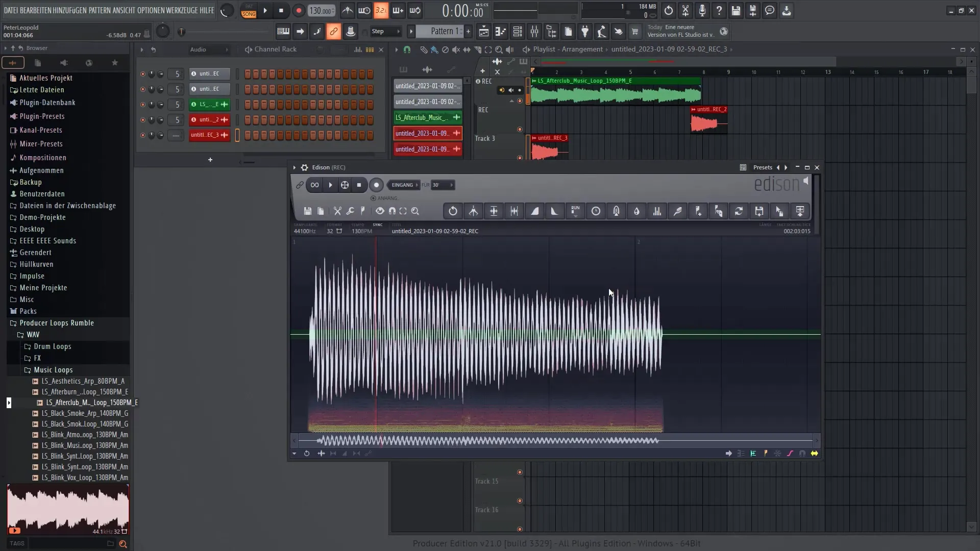
Task: Select the Playlist mute tool
Action: 456,49
